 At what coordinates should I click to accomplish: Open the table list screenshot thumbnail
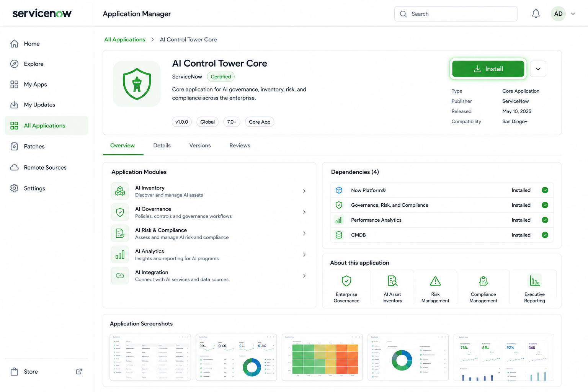[x=150, y=357]
